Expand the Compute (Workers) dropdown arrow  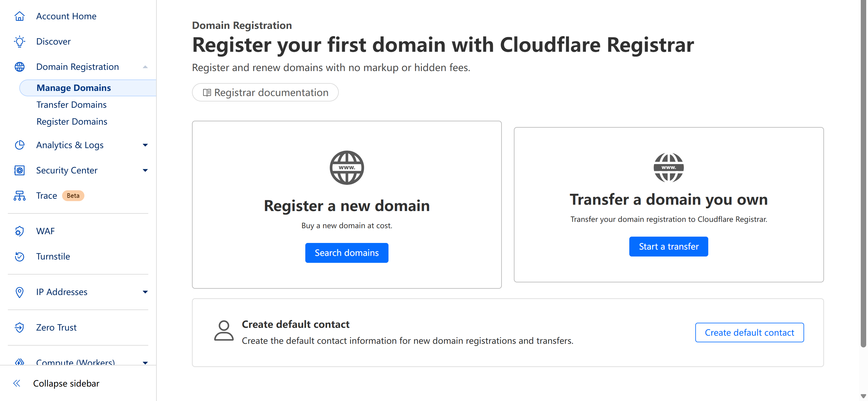(145, 363)
